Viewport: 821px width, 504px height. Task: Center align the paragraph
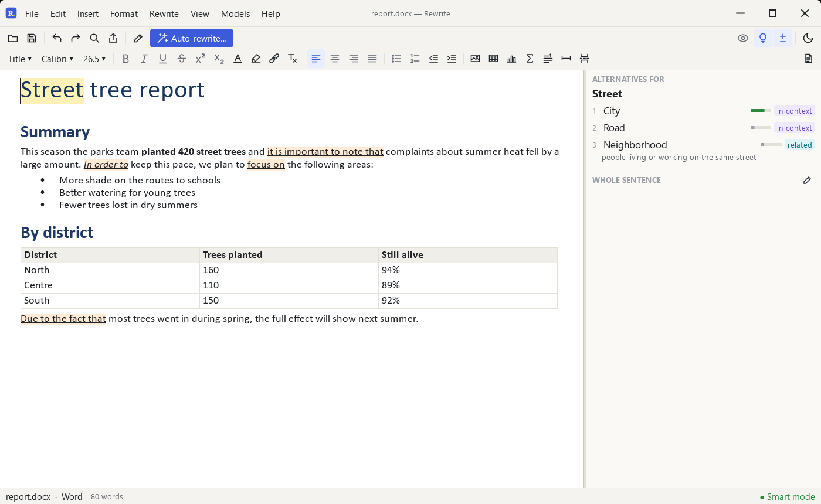[335, 59]
